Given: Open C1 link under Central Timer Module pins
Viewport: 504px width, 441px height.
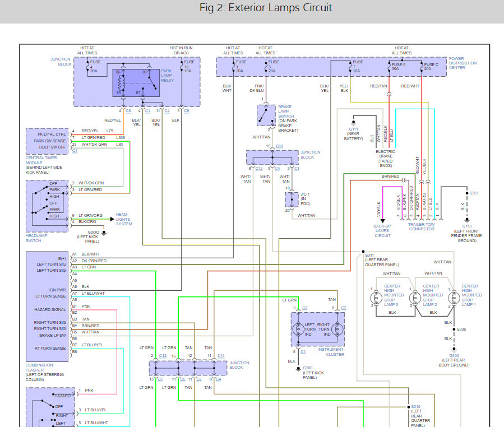Looking at the screenshot, I should pyautogui.click(x=75, y=151).
